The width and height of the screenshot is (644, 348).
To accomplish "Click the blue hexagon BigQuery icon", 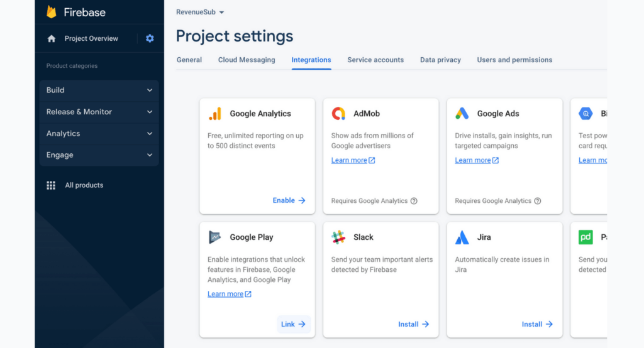I will click(586, 114).
